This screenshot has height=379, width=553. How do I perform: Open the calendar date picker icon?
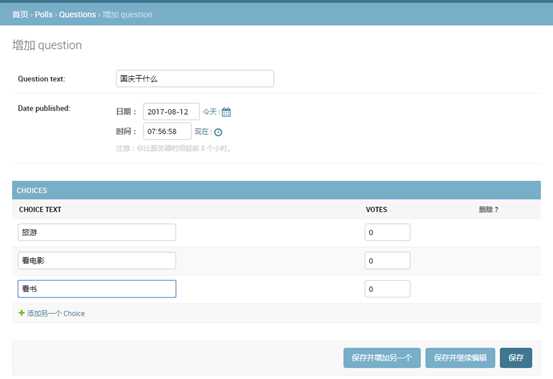(226, 112)
